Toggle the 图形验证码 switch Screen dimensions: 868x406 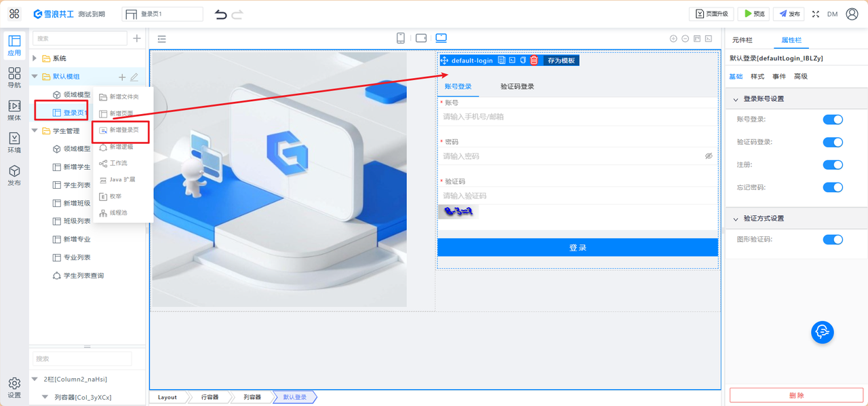(x=833, y=240)
